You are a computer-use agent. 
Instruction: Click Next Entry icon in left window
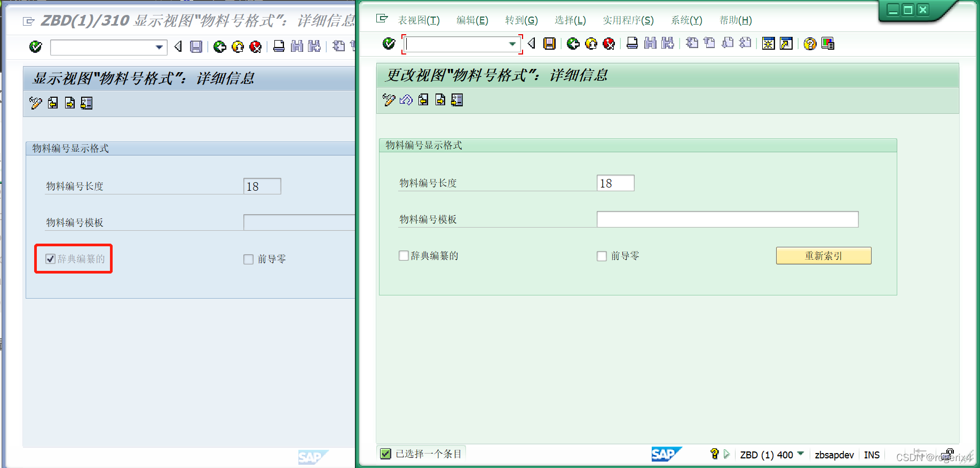coord(70,103)
